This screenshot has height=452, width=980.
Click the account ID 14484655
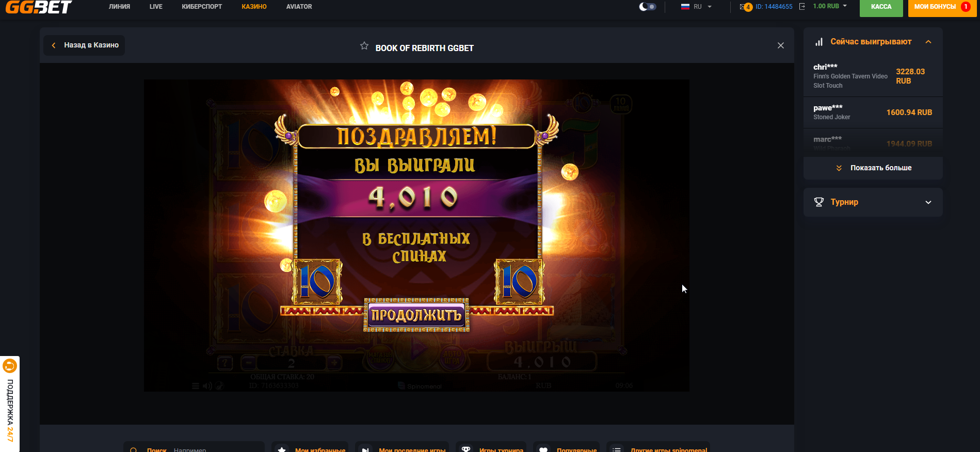tap(774, 7)
